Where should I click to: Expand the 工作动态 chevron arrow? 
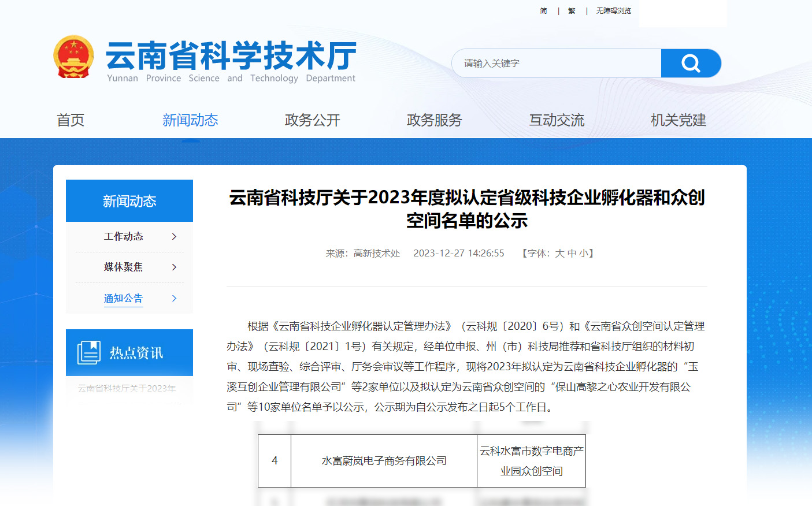coord(174,237)
